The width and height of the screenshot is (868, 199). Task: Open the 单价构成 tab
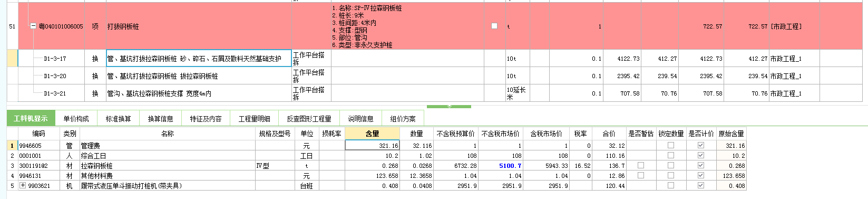(76, 119)
